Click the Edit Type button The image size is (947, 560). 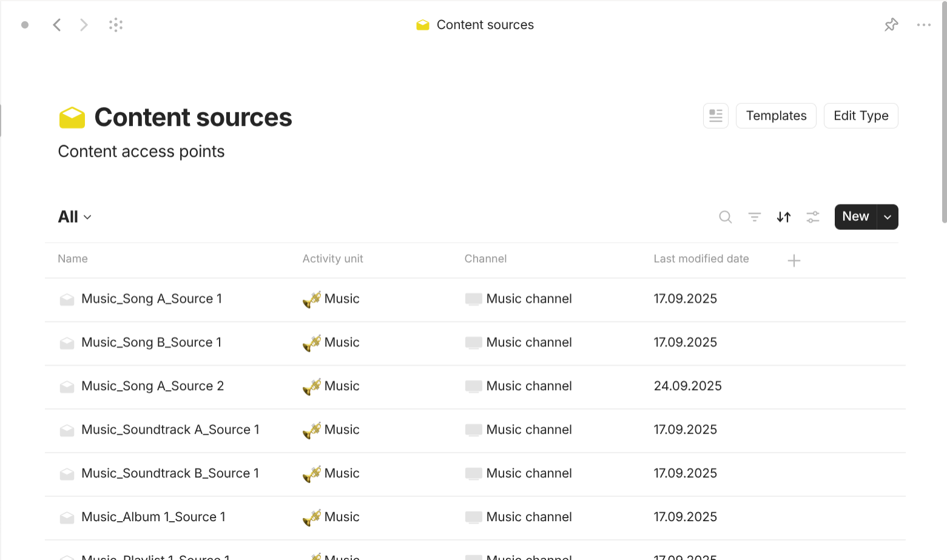coord(861,115)
